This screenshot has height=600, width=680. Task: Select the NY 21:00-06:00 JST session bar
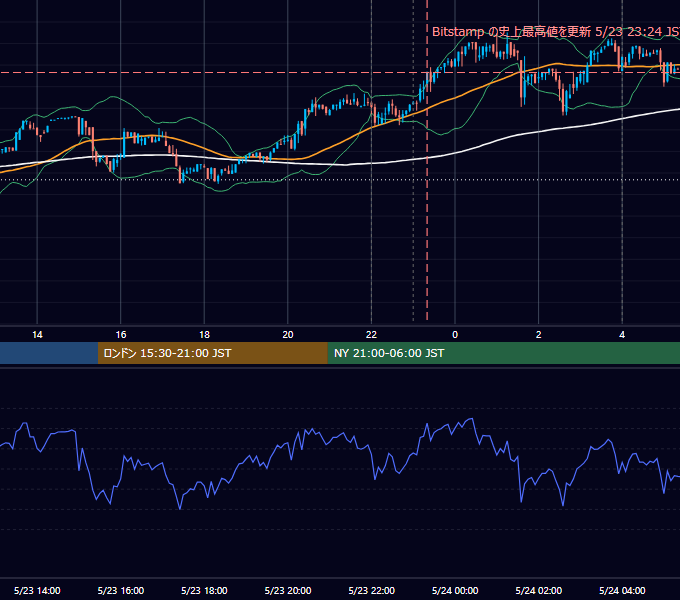(503, 353)
